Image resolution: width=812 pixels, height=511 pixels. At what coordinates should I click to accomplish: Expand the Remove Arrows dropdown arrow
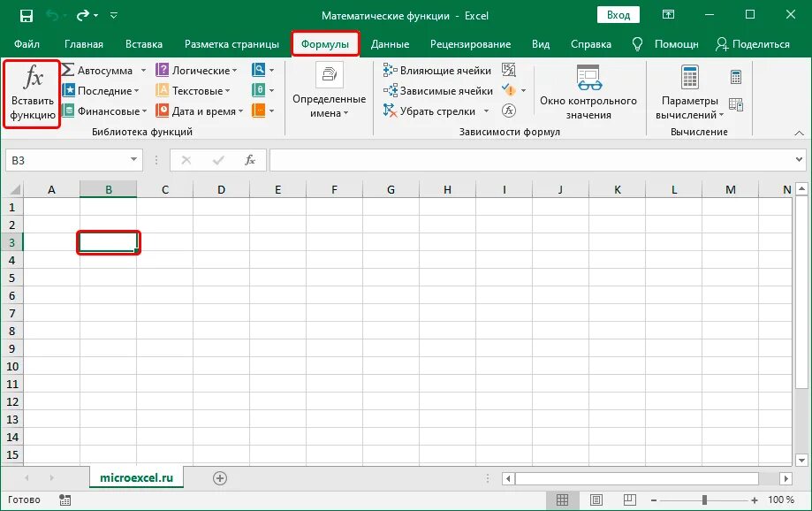pos(486,111)
